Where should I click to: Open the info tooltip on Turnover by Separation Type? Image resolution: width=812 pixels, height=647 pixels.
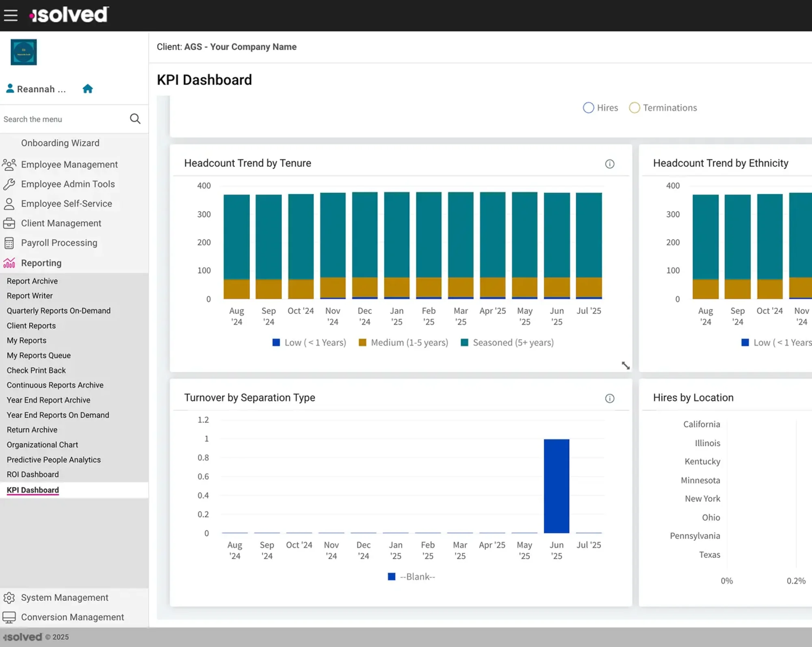coord(609,398)
